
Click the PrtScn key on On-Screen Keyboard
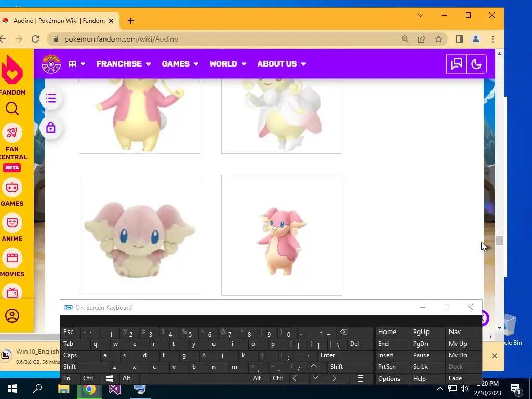(x=392, y=367)
